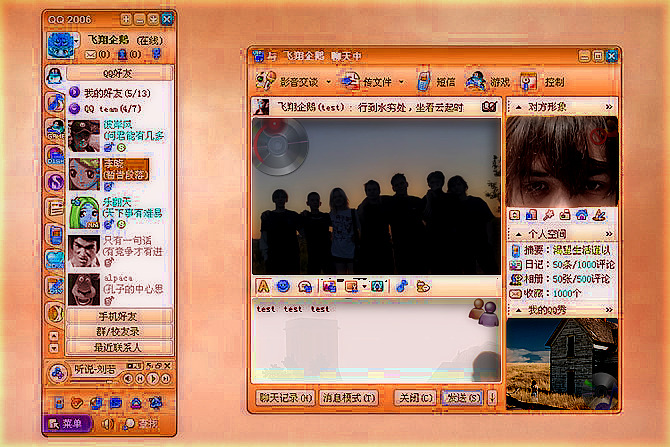670x447 pixels.
Task: Click the key icon below the contact portrait
Action: click(548, 215)
